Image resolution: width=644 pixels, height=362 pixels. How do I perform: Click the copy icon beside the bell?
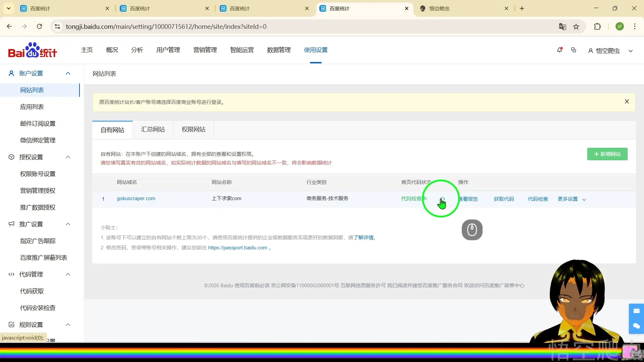click(x=574, y=50)
